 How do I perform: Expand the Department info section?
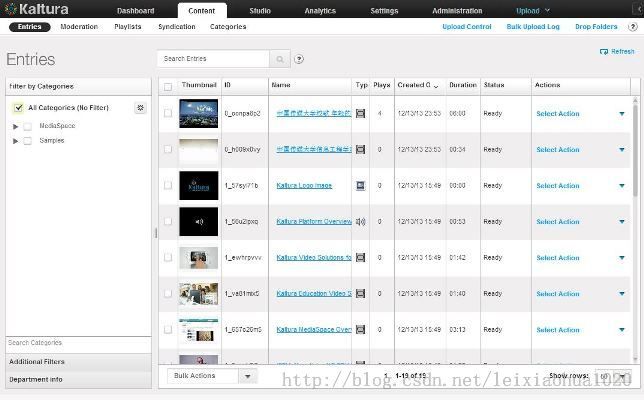[78, 379]
